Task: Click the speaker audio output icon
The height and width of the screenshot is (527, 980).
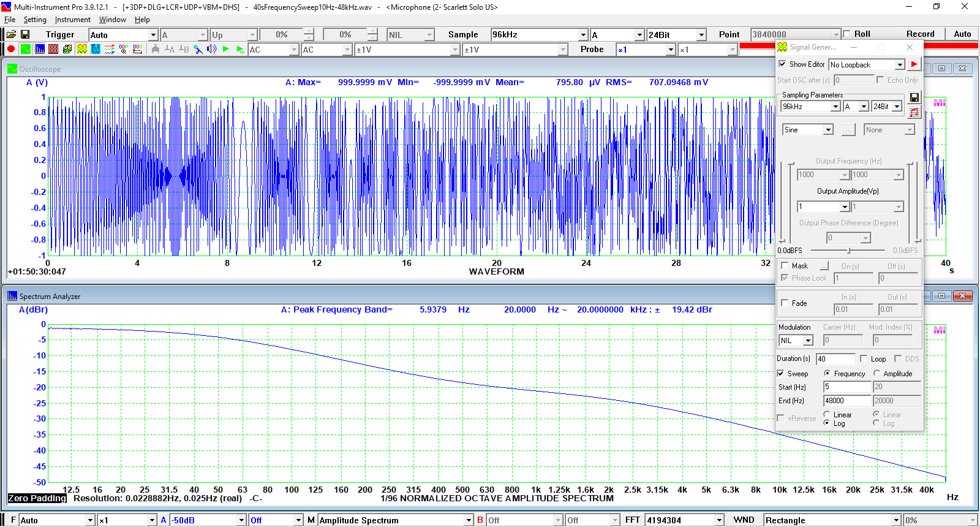Action: [x=212, y=49]
